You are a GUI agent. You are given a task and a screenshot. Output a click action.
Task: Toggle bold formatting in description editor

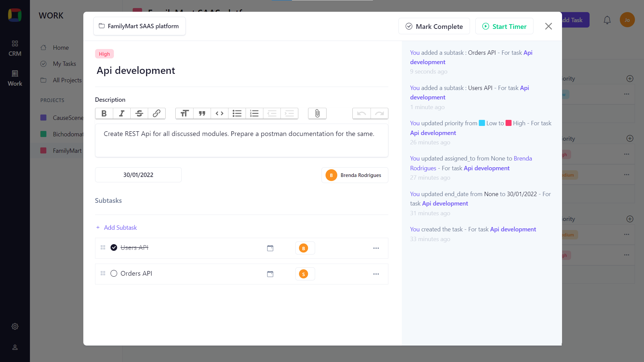coord(104,114)
